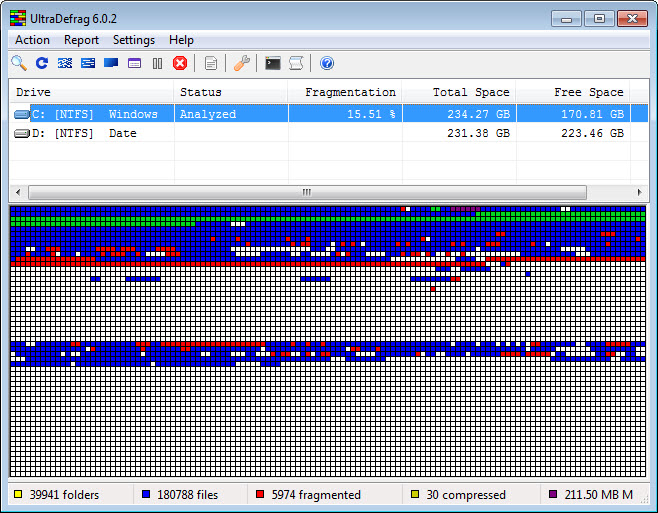
Task: Click the UltraDefrag title bar app icon
Action: point(18,18)
